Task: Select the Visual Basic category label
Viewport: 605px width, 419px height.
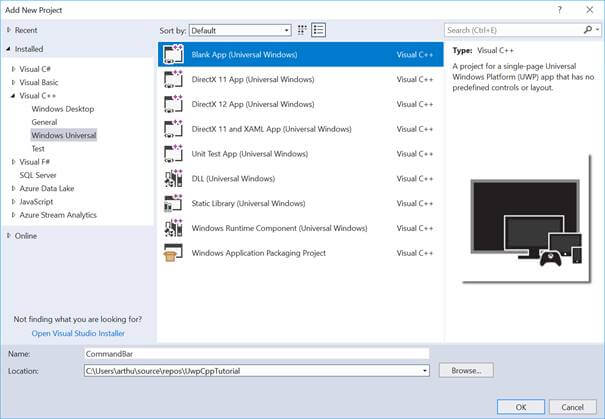Action: coord(39,82)
